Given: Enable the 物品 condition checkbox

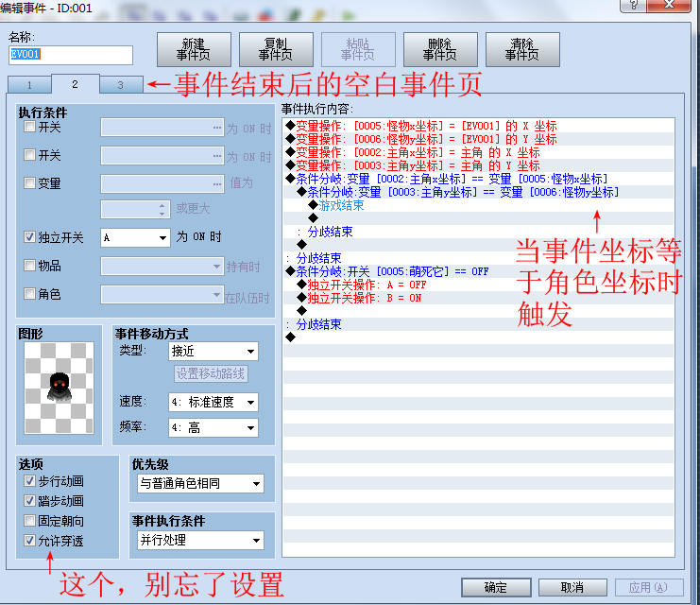Looking at the screenshot, I should (x=29, y=266).
